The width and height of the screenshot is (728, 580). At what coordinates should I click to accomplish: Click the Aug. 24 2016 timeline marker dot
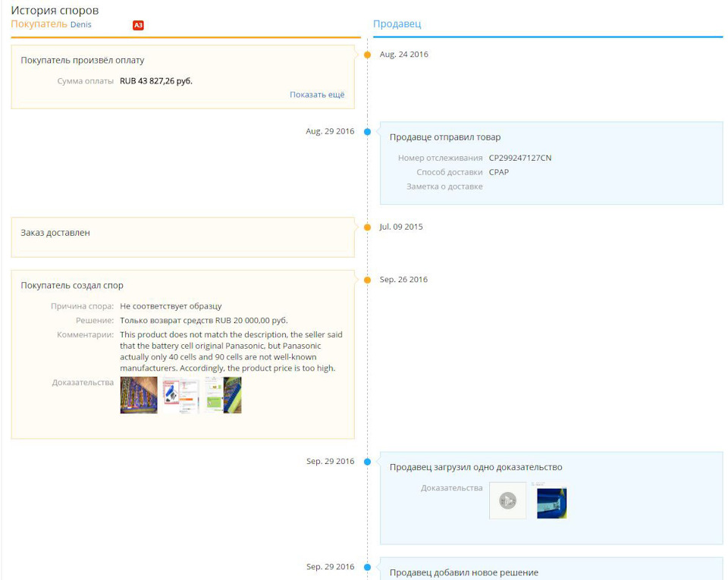[367, 55]
